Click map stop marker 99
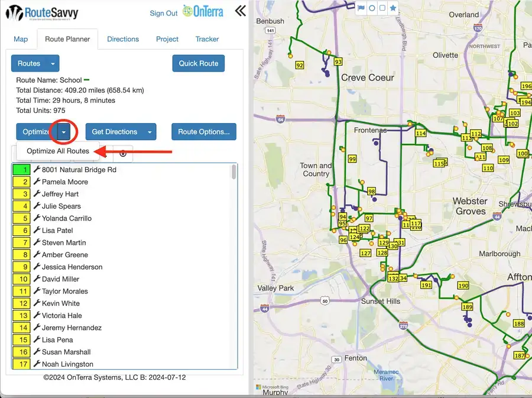532x398 pixels. 352,159
